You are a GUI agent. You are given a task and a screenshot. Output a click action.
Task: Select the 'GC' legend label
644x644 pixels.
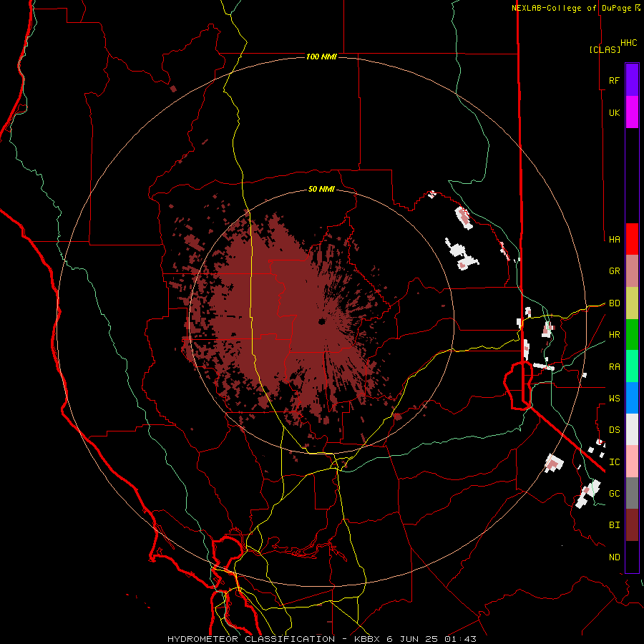tap(614, 494)
